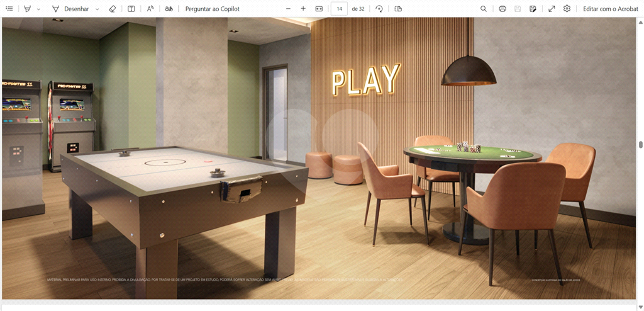Click Editar com o Acrobat
644x311 pixels.
click(610, 9)
